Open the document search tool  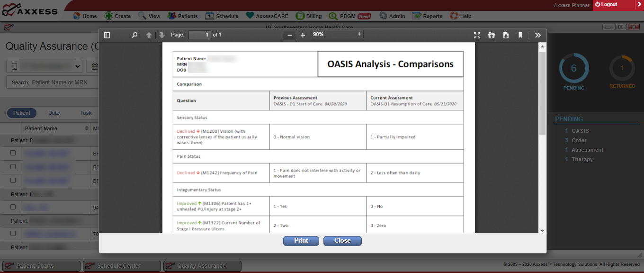[x=134, y=35]
